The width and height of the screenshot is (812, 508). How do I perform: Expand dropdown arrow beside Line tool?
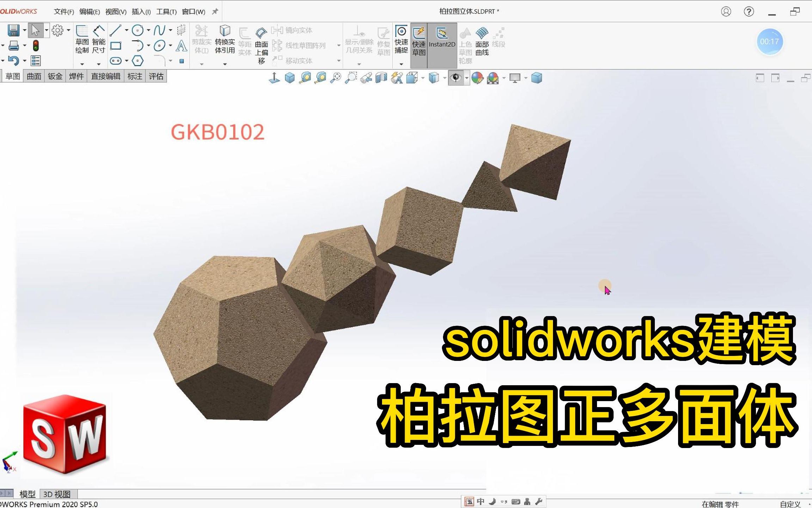coord(127,30)
